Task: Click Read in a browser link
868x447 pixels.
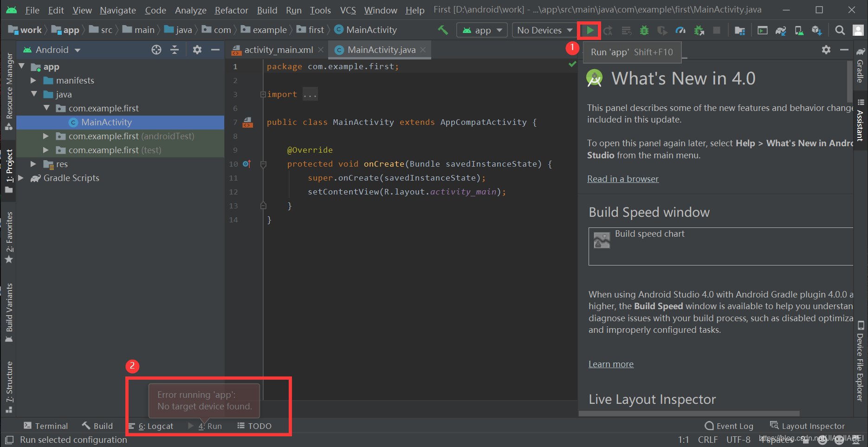Action: click(623, 179)
